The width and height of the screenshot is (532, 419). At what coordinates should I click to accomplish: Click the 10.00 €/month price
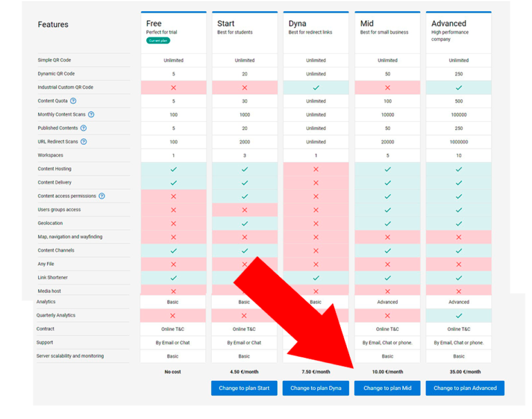(387, 372)
